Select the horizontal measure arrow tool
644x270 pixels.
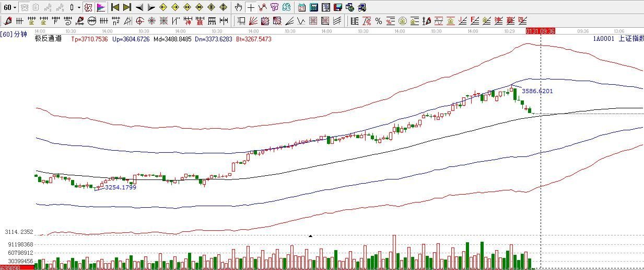pos(224,21)
